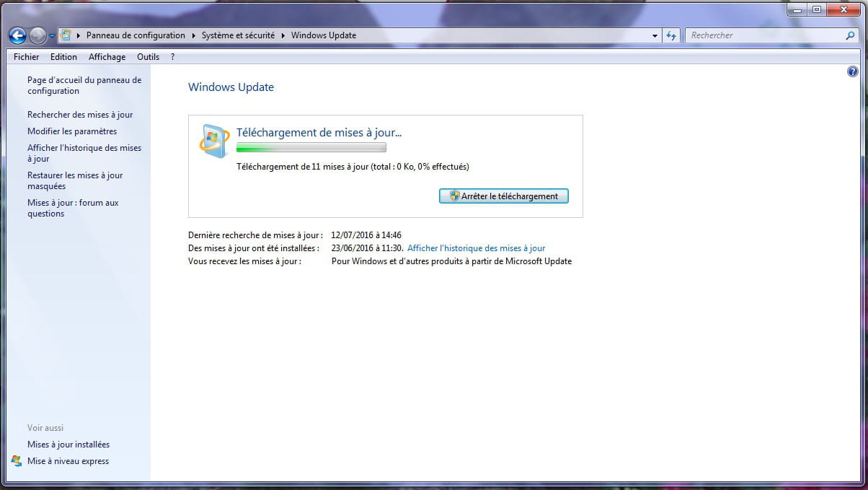868x490 pixels.
Task: Select 'Panneau de configuration' breadcrumb
Action: coord(136,35)
